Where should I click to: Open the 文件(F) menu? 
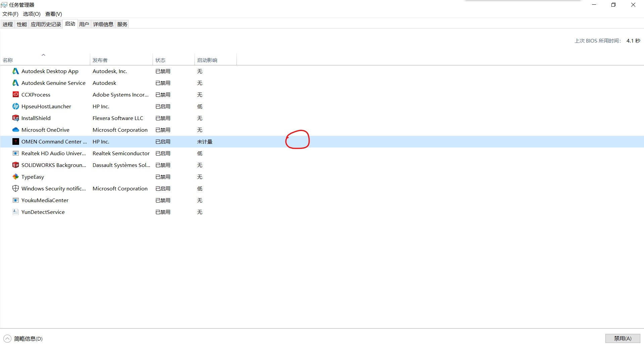coord(10,14)
